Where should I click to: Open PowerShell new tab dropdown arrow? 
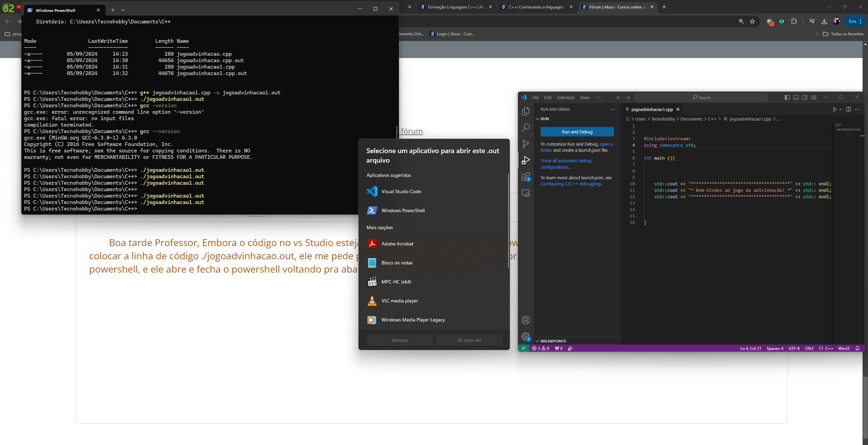click(x=123, y=10)
